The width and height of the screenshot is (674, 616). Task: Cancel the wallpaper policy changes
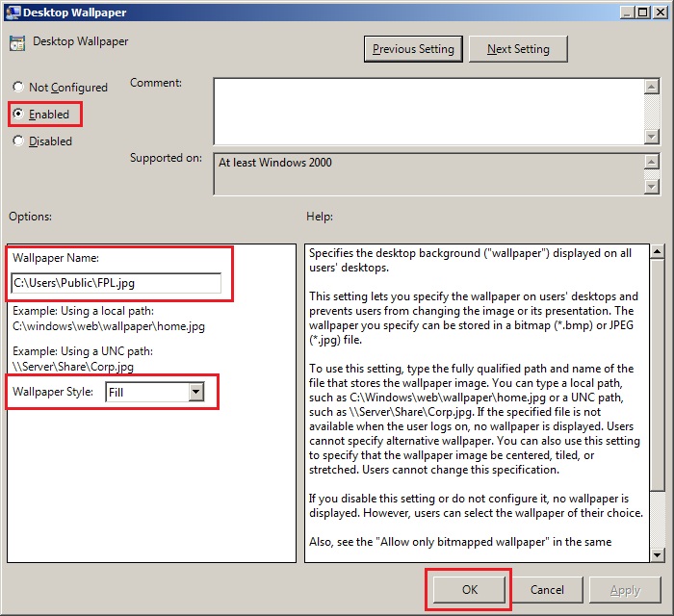pyautogui.click(x=547, y=589)
